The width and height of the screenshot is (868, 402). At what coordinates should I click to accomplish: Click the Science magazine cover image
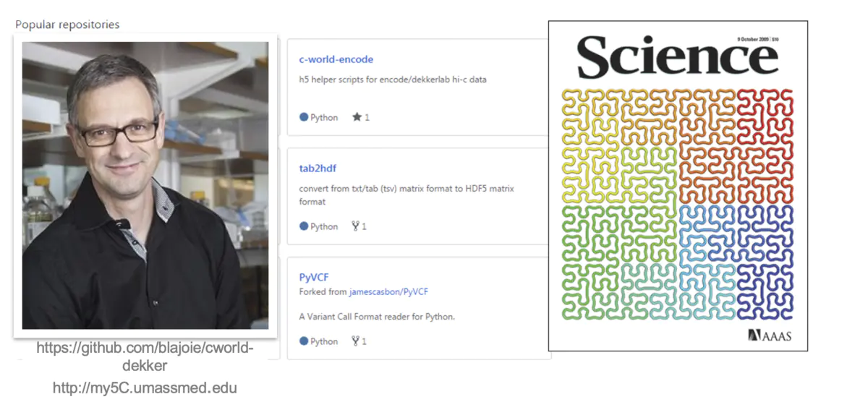click(677, 217)
